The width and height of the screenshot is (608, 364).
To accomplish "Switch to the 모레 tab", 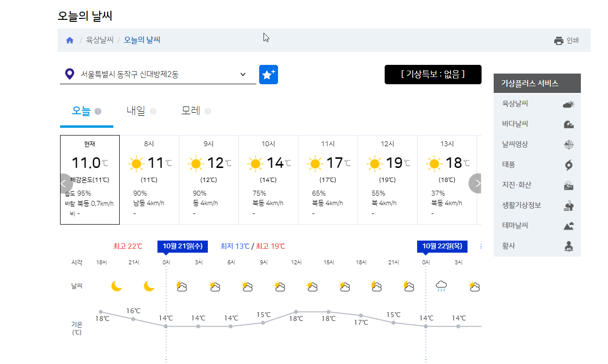I will [x=190, y=111].
